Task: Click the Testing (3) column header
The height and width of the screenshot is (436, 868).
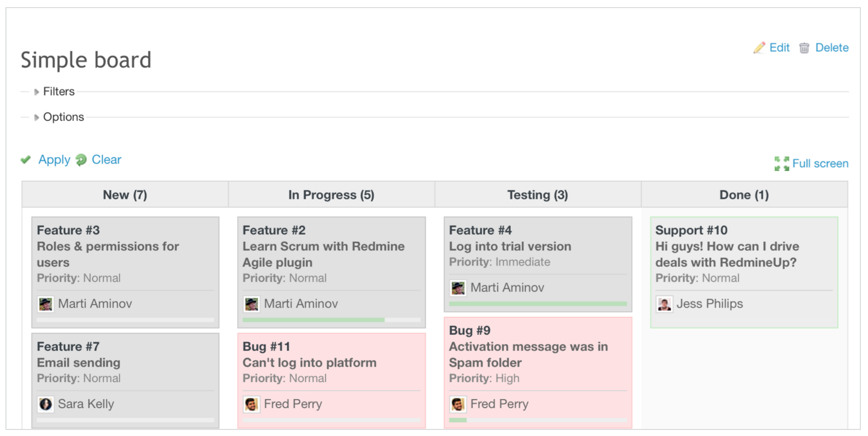Action: point(538,195)
